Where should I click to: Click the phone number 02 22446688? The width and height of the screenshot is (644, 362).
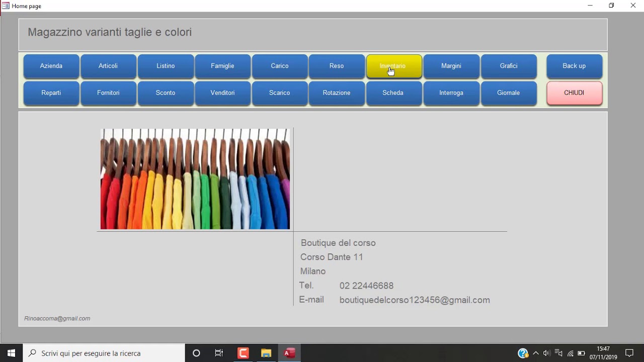tap(366, 286)
